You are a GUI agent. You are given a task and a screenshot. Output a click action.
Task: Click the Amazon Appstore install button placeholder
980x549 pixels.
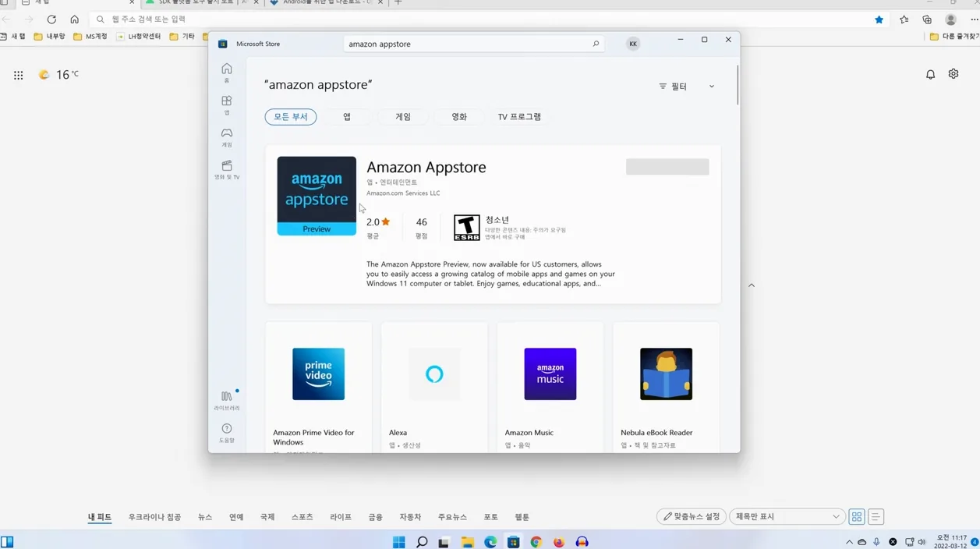pyautogui.click(x=667, y=167)
